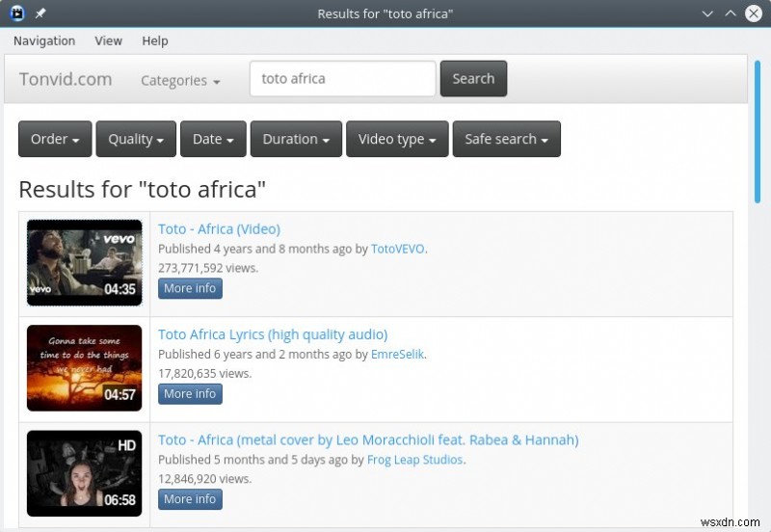Focus the toto africa search field
Image resolution: width=771 pixels, height=532 pixels.
coord(343,79)
